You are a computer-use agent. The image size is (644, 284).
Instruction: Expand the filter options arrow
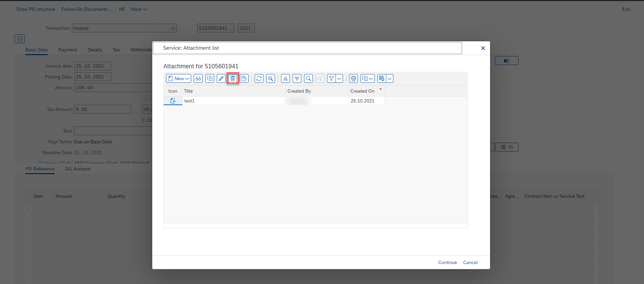[339, 78]
